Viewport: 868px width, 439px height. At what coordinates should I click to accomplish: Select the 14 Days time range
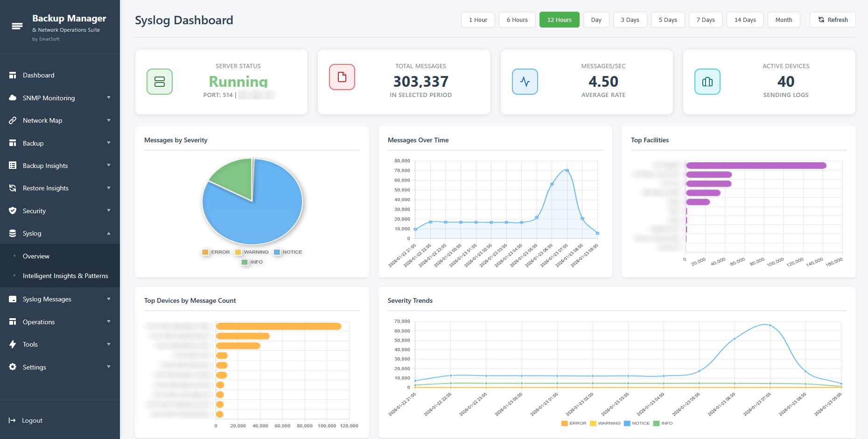tap(745, 20)
